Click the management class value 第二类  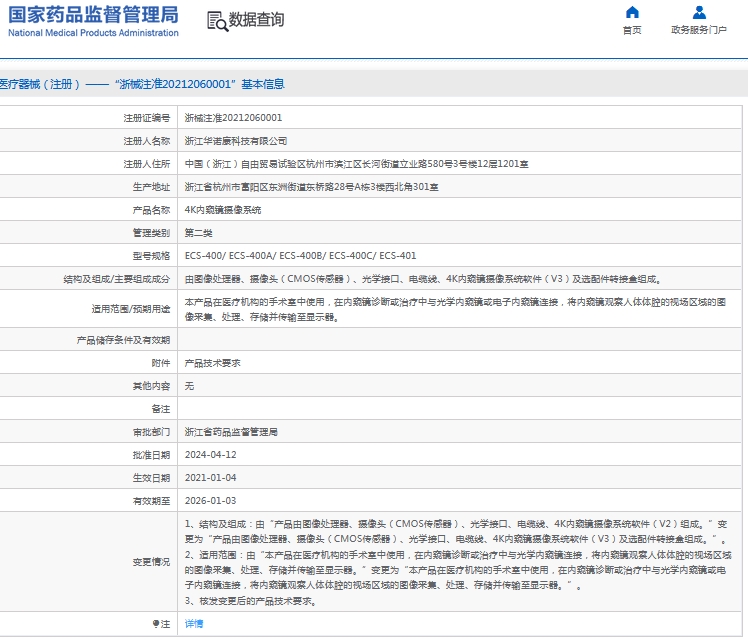(x=198, y=233)
